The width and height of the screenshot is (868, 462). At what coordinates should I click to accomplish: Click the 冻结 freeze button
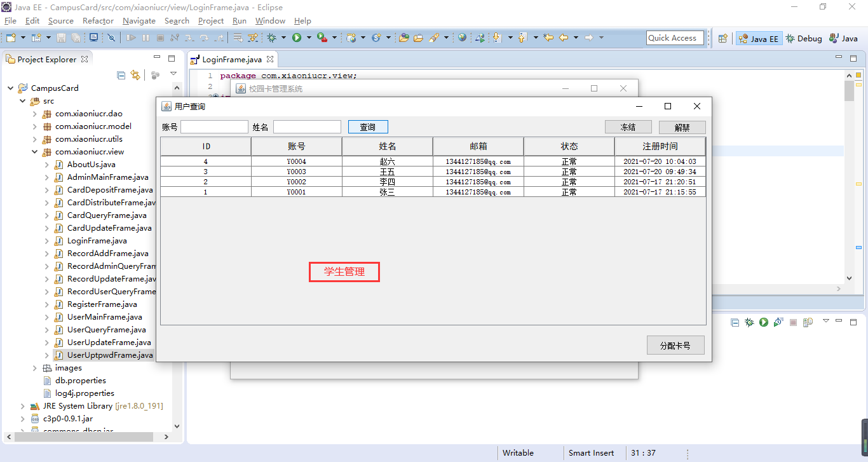click(628, 127)
